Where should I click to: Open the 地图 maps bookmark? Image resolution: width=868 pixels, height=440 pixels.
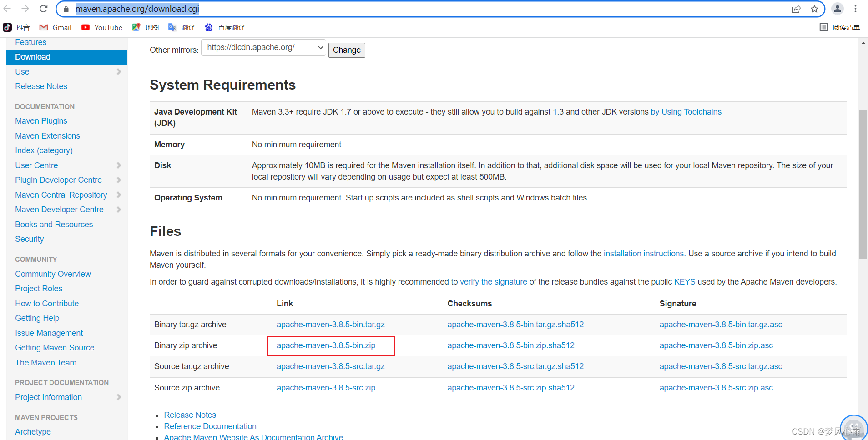(x=146, y=27)
